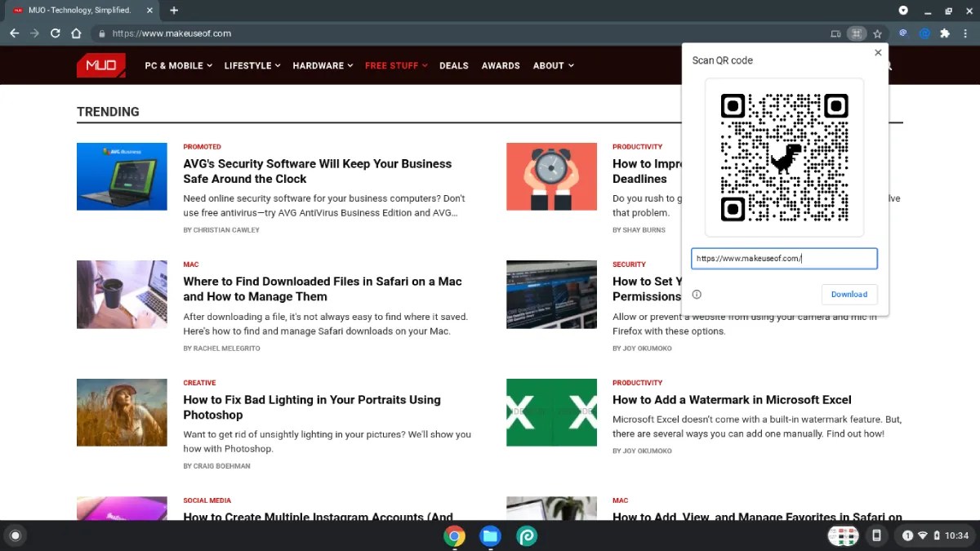Open the Extensions puzzle piece icon
Viewport: 980px width, 551px height.
pos(945,33)
